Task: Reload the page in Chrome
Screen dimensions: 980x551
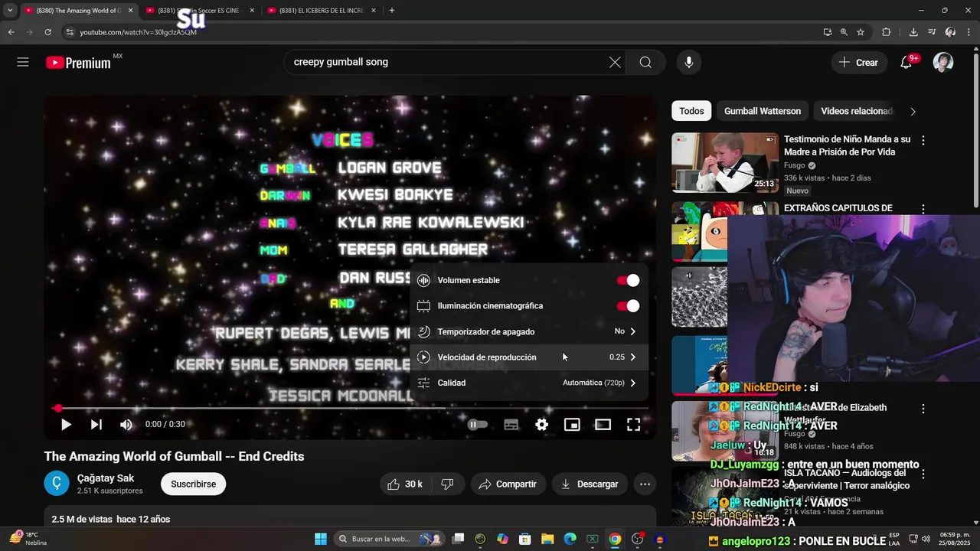Action: (47, 32)
